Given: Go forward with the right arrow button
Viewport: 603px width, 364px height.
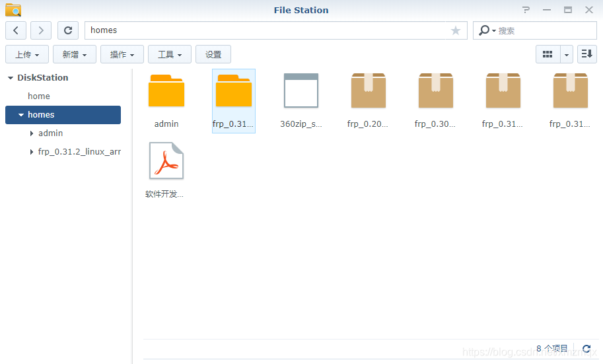Looking at the screenshot, I should (x=41, y=30).
